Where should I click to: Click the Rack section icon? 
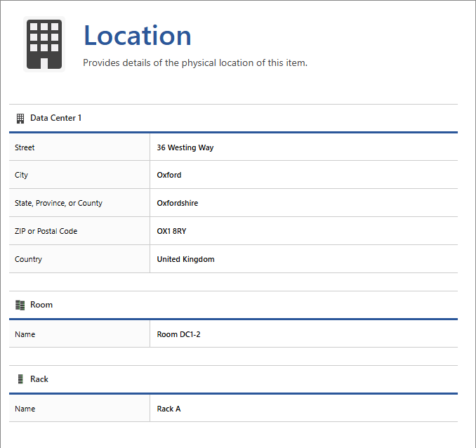(x=20, y=379)
